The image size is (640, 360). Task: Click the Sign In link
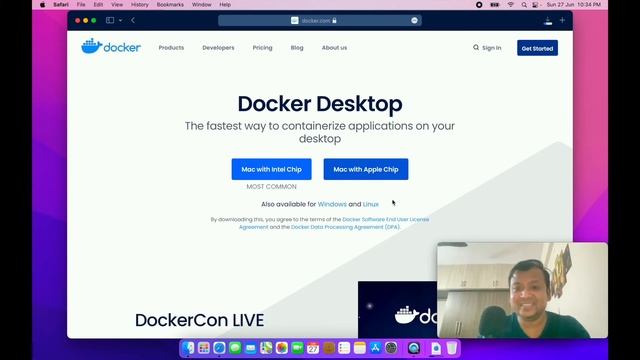(x=491, y=48)
